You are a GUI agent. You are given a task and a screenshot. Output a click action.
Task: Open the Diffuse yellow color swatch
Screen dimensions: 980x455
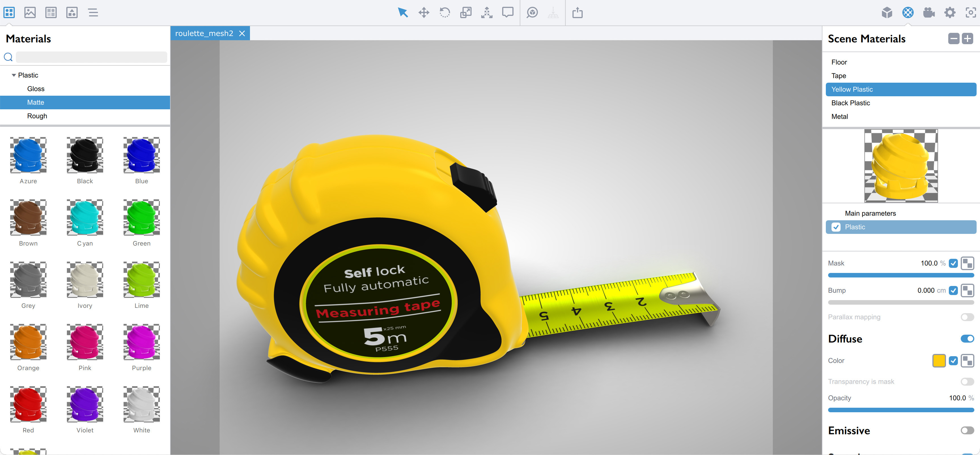pyautogui.click(x=939, y=360)
